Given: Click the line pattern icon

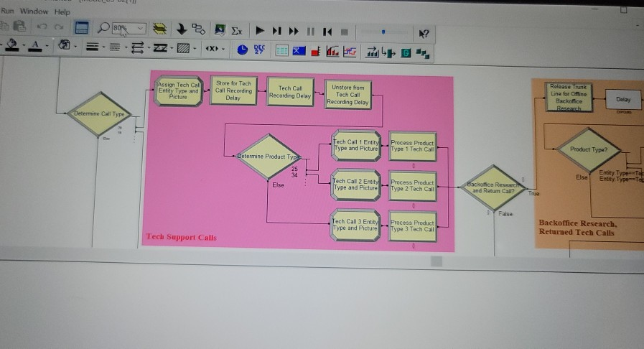Looking at the screenshot, I should (x=160, y=48).
